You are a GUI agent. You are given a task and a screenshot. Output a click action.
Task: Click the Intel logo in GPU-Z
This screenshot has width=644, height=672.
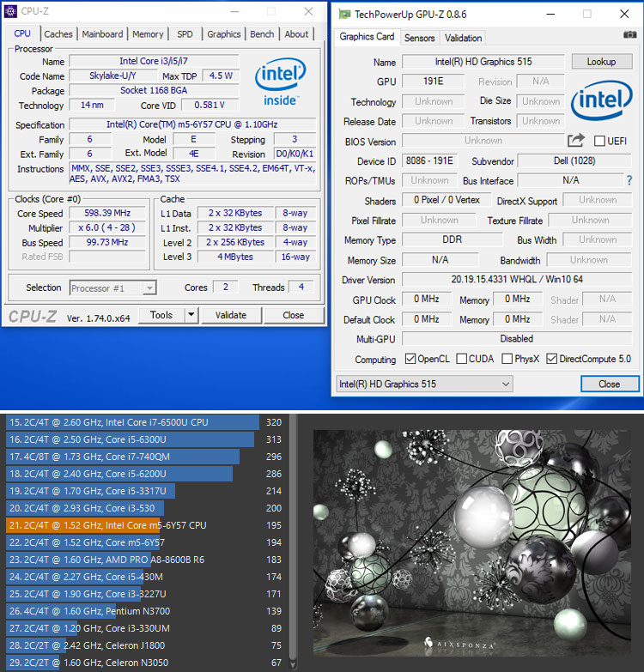pos(601,100)
